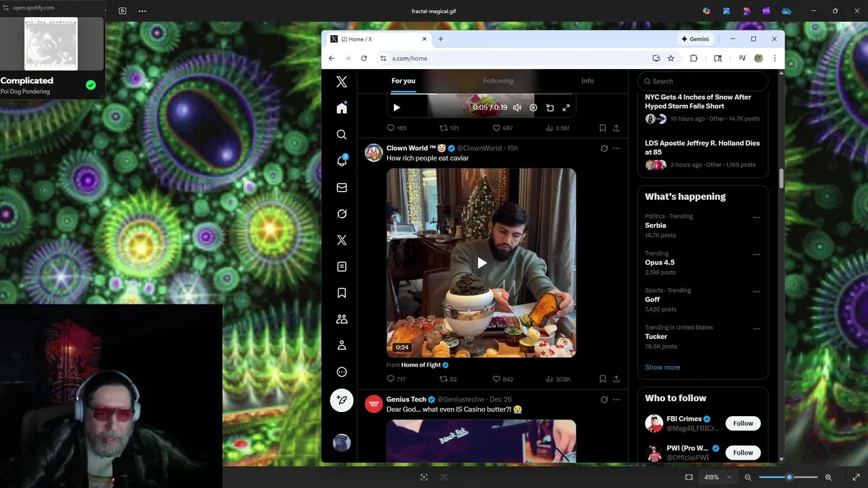Click the X logo in the sidebar
The image size is (868, 488).
click(342, 82)
